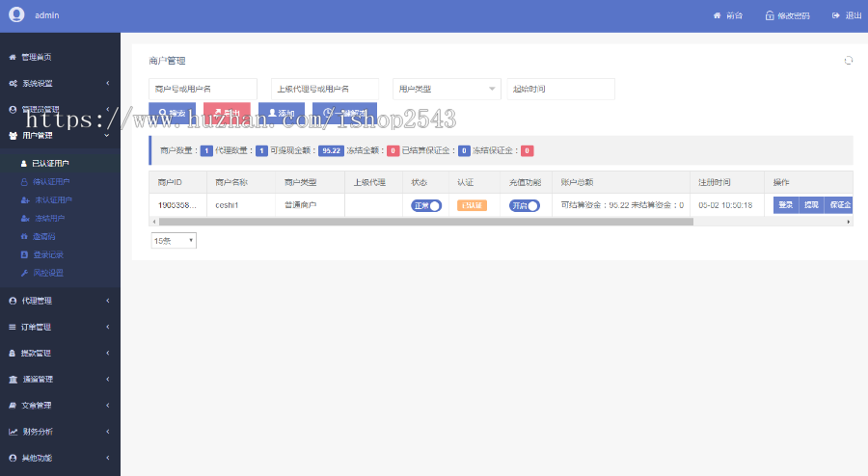Click the 已认证用户 person icon

[x=24, y=164]
